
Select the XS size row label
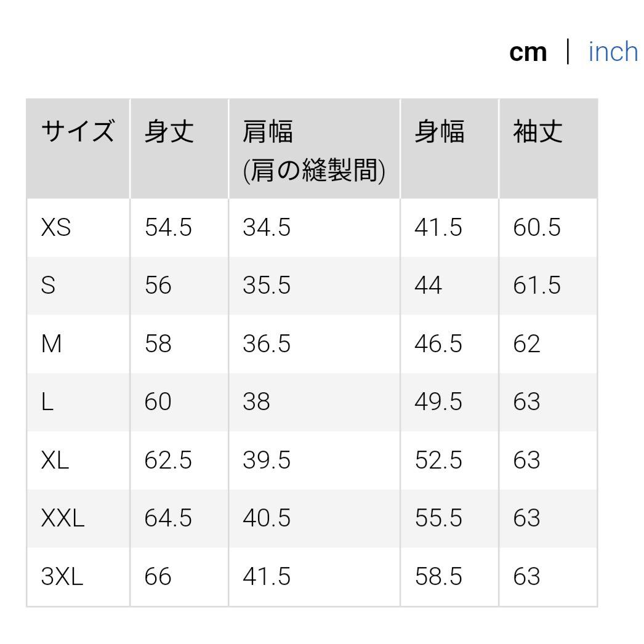(56, 227)
